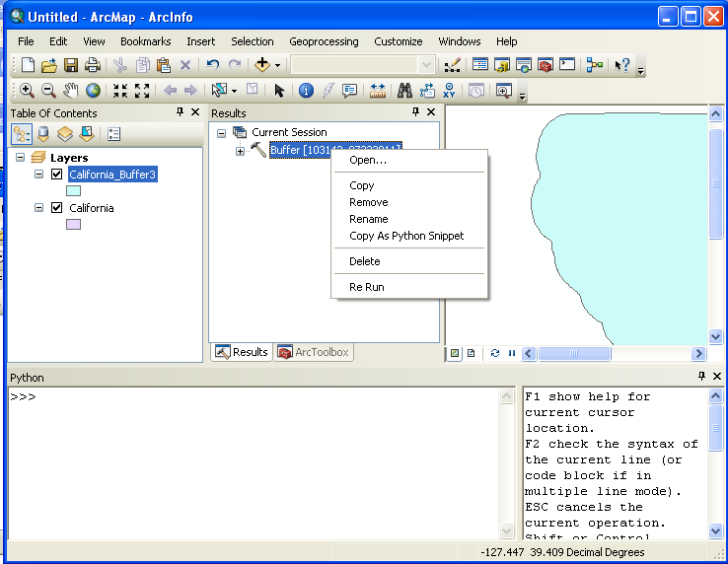Image resolution: width=728 pixels, height=564 pixels.
Task: Switch to the ArcToolbox tab
Action: point(314,352)
